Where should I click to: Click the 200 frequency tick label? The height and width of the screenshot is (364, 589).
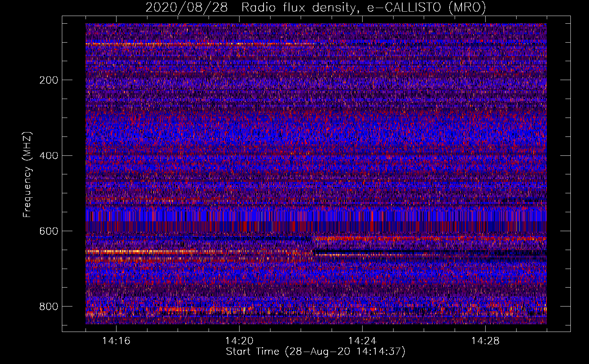click(x=49, y=80)
